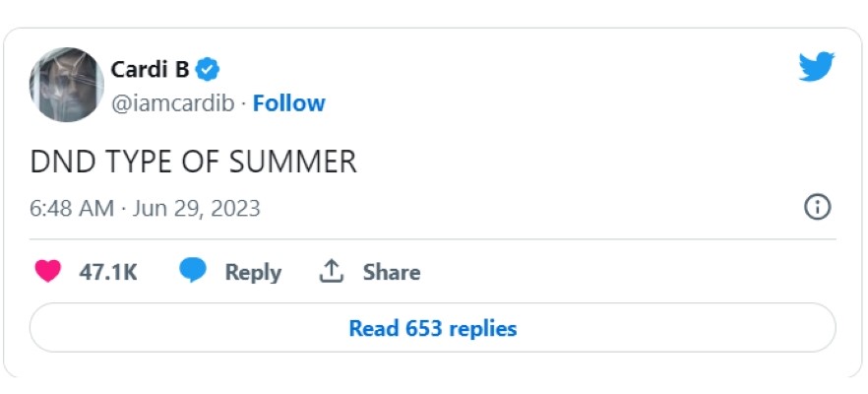868x394 pixels.
Task: Open the Jun 29, 2023 date link
Action: tap(195, 208)
